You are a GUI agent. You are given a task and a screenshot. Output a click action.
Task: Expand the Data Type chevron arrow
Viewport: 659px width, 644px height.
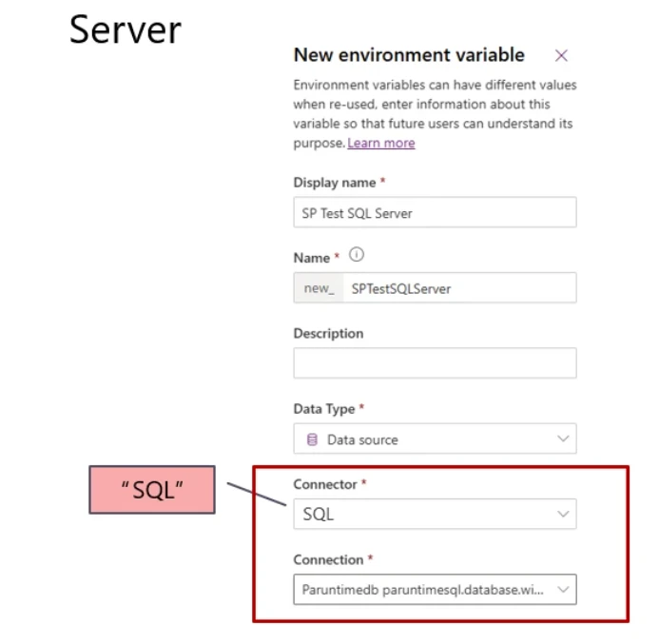coord(563,439)
